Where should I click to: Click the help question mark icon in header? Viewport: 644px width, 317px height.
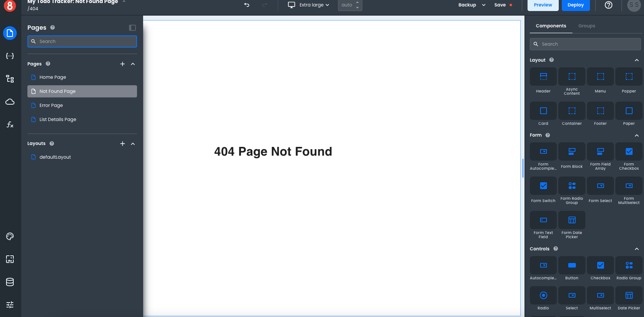(609, 5)
